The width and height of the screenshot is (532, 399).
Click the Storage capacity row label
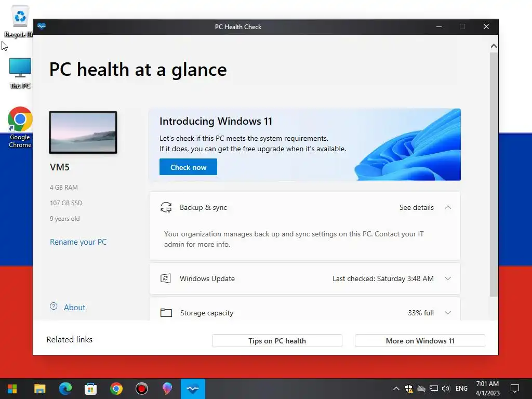coord(207,313)
